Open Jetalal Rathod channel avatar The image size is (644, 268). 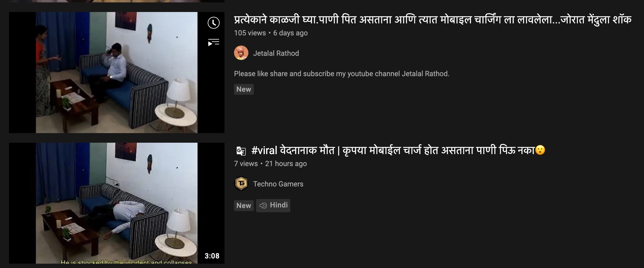tap(241, 53)
